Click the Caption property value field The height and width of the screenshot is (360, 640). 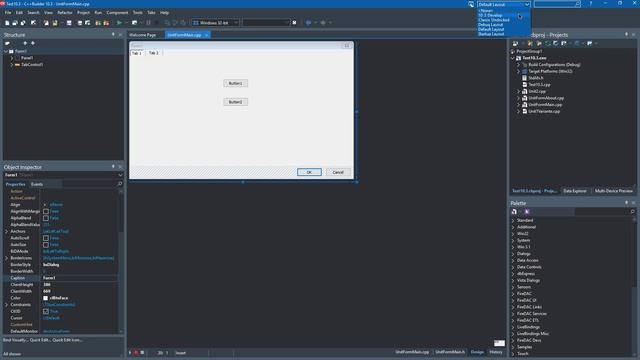tap(80, 278)
